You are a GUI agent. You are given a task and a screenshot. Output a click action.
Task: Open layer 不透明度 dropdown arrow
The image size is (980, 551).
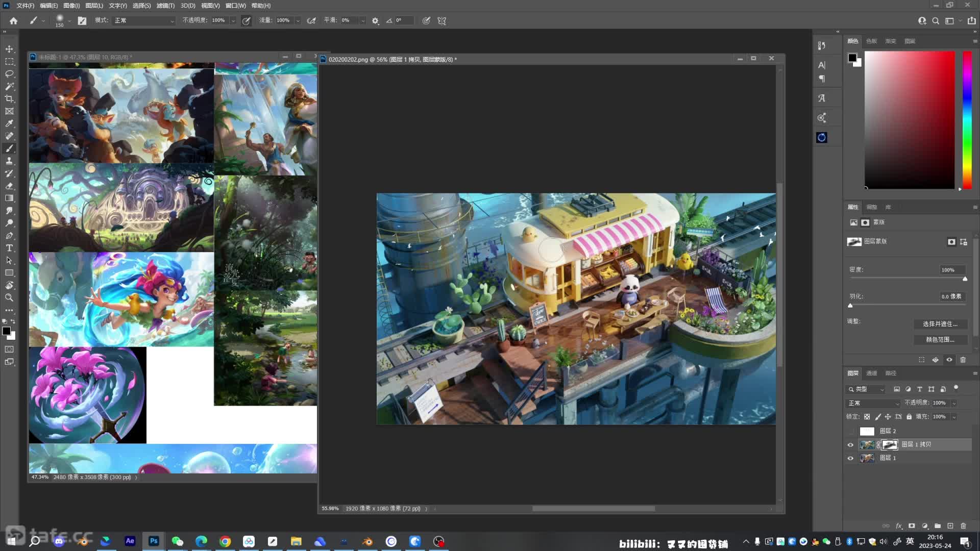[953, 403]
